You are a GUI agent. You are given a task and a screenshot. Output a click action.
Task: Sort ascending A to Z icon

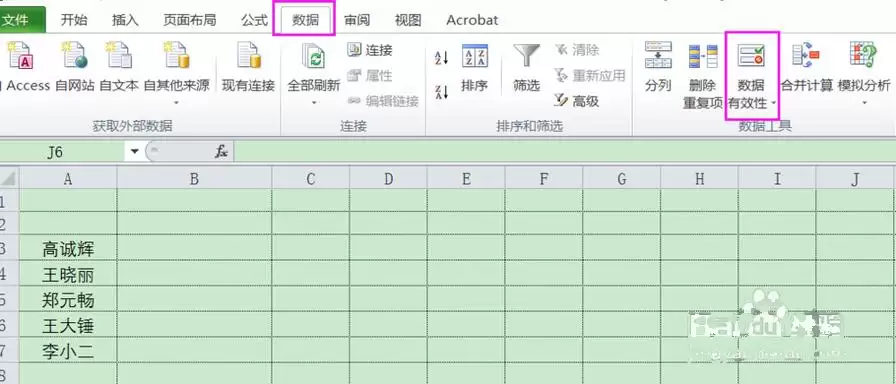click(x=442, y=57)
